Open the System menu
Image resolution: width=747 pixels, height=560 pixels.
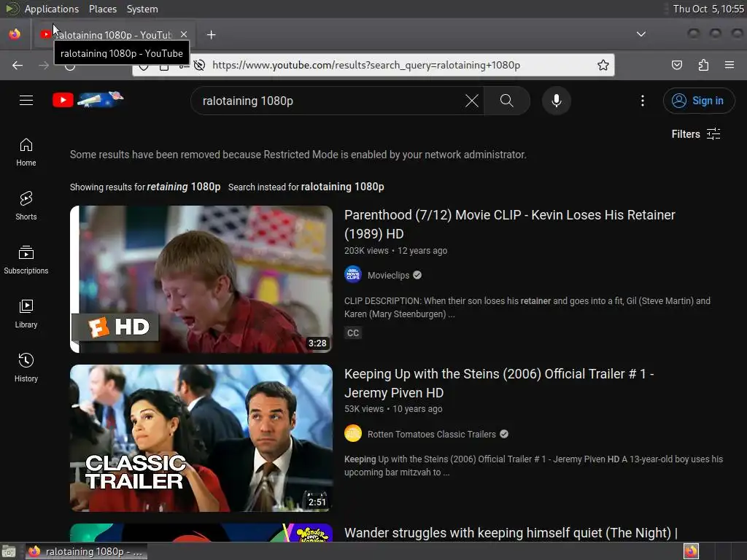coord(142,9)
